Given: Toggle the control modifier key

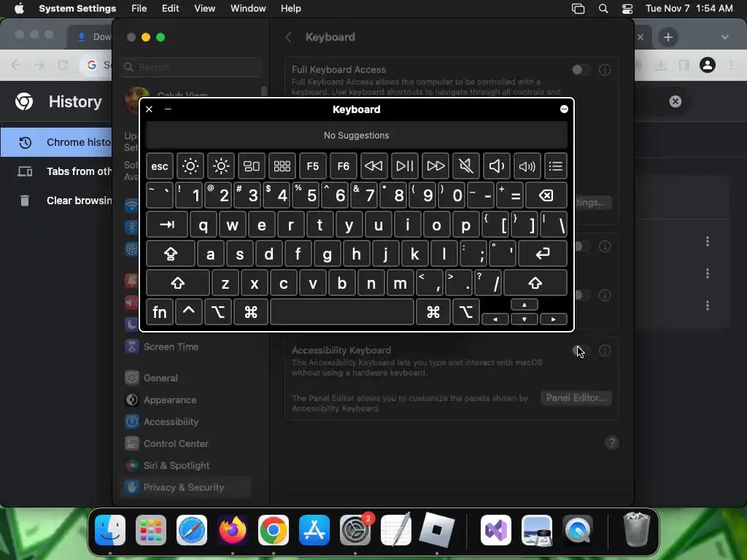Looking at the screenshot, I should tap(189, 312).
